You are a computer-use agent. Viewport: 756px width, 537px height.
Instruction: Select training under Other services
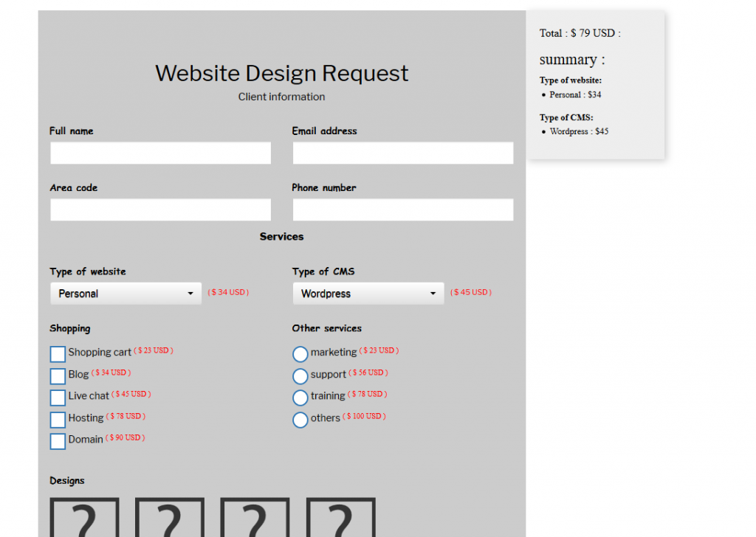[x=300, y=398]
